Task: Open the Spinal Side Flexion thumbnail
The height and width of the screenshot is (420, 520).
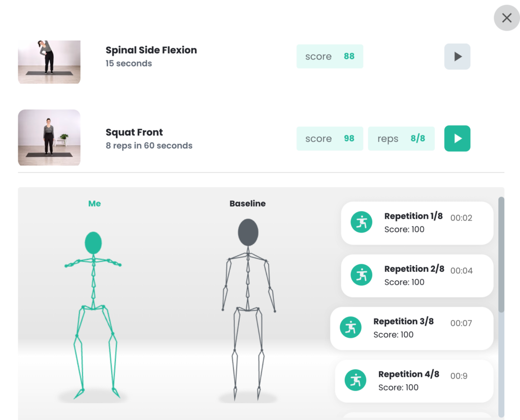Action: click(x=49, y=62)
